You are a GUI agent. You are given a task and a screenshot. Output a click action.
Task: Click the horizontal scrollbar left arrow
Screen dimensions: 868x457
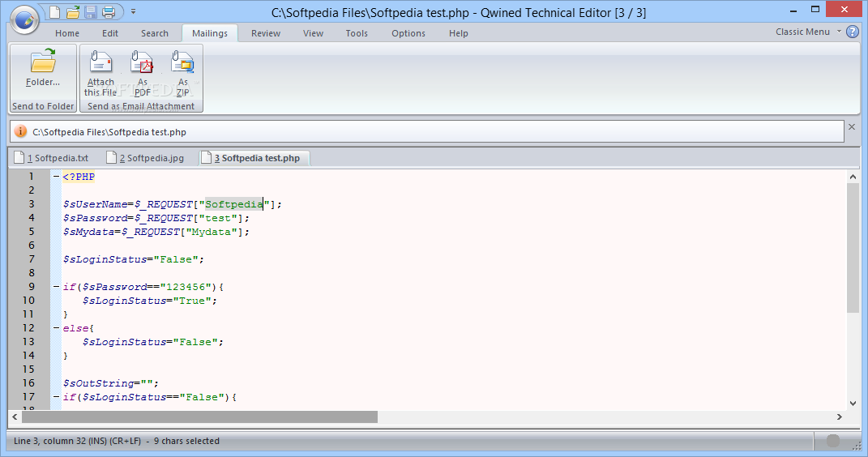point(15,416)
